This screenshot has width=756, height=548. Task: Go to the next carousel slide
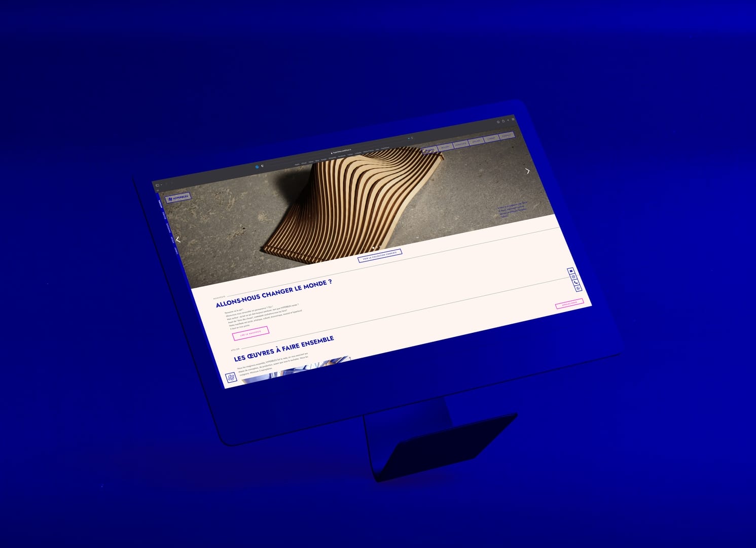527,172
